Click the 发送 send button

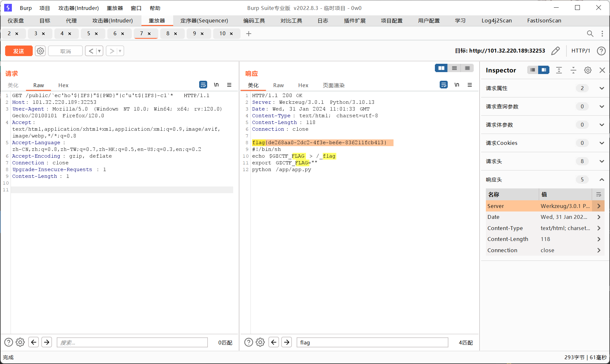click(19, 51)
